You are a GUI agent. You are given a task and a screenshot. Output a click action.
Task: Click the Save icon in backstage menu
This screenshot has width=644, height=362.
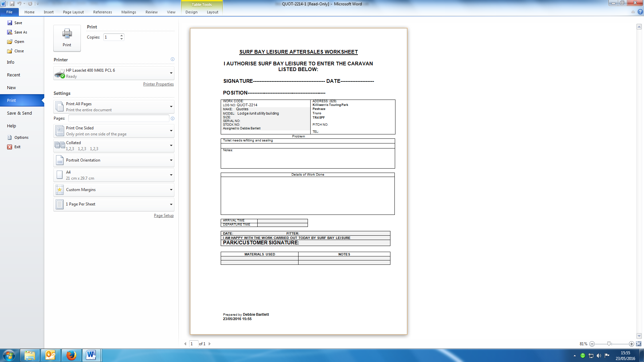coord(10,23)
